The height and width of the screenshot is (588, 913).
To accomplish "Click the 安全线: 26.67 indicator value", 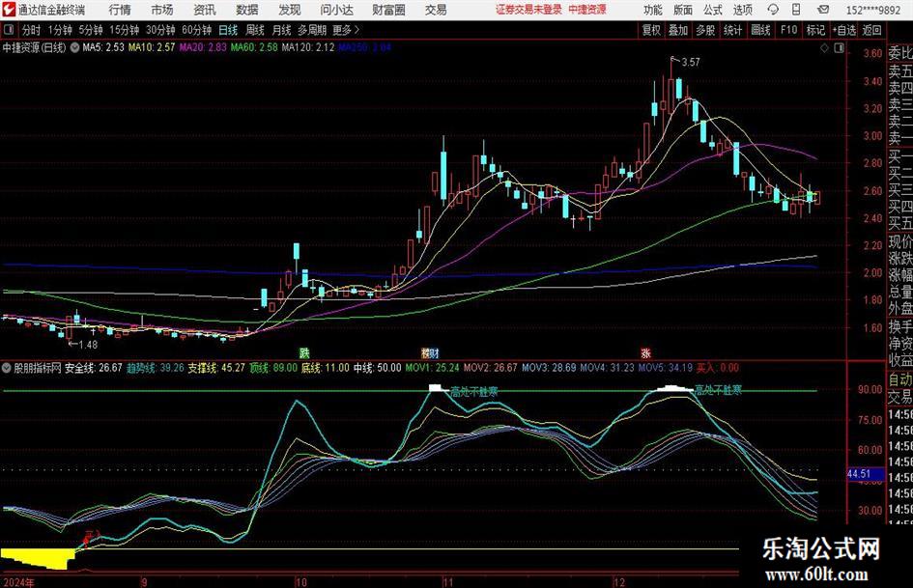I will [x=93, y=368].
